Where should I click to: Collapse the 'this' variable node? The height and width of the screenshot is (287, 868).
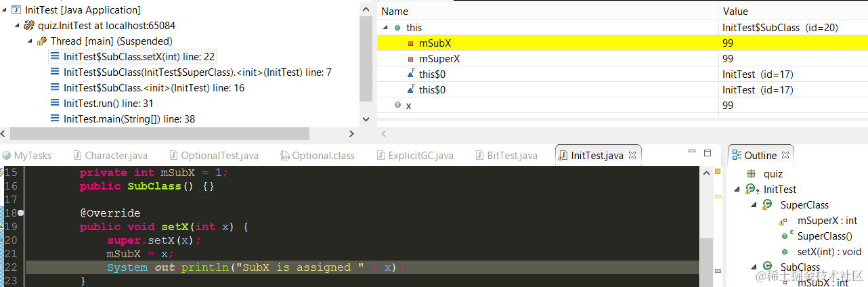pos(386,28)
